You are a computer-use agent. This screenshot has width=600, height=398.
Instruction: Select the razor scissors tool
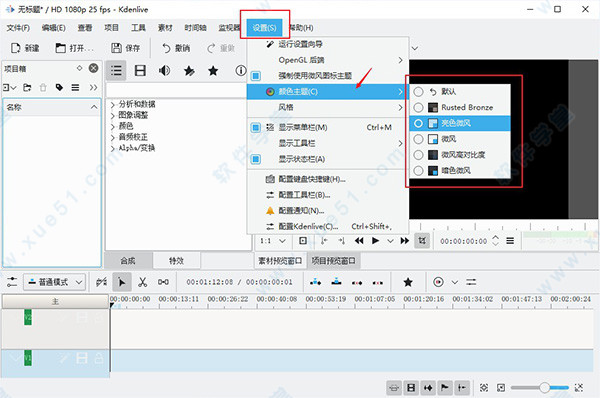click(x=142, y=282)
